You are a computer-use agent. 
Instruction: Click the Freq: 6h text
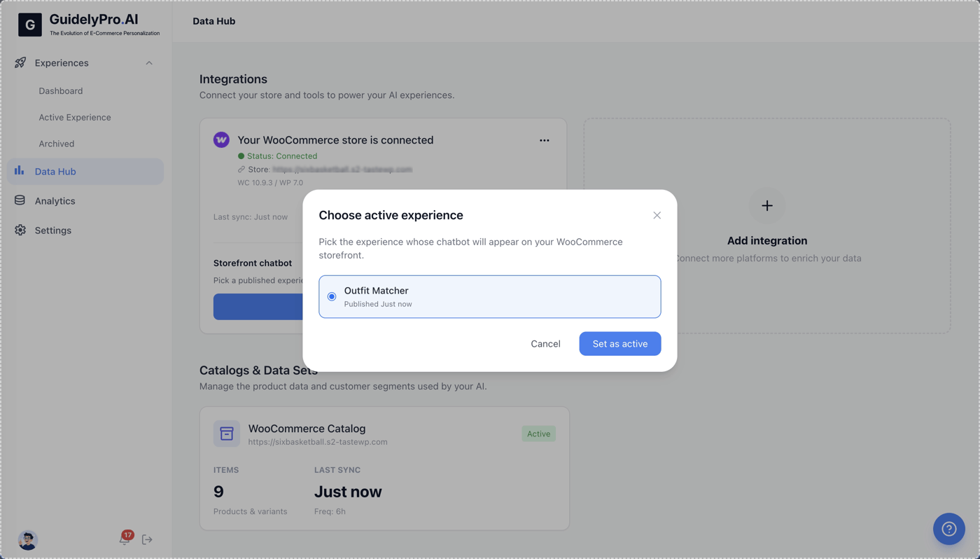tap(330, 511)
